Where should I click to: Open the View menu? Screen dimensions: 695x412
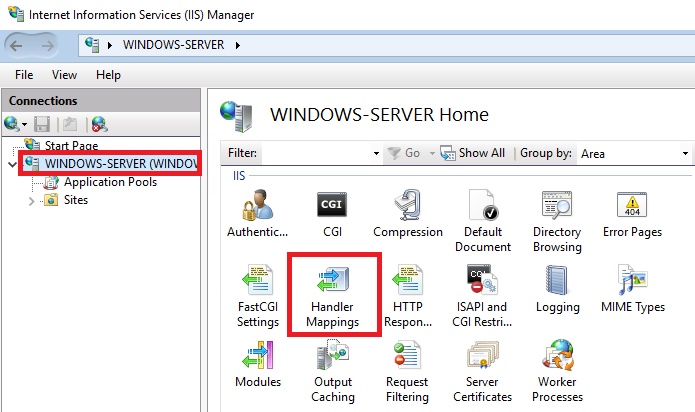click(64, 75)
